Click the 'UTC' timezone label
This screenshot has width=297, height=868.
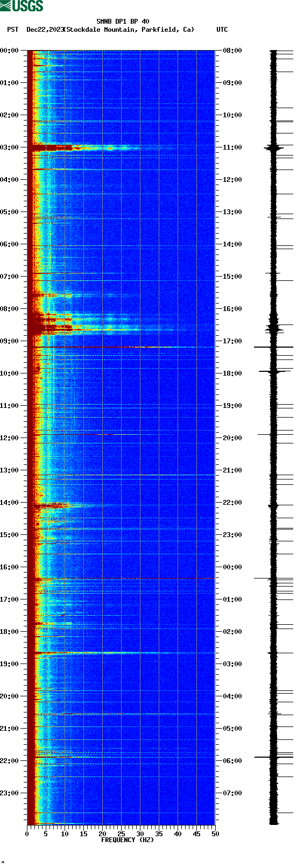pos(222,30)
